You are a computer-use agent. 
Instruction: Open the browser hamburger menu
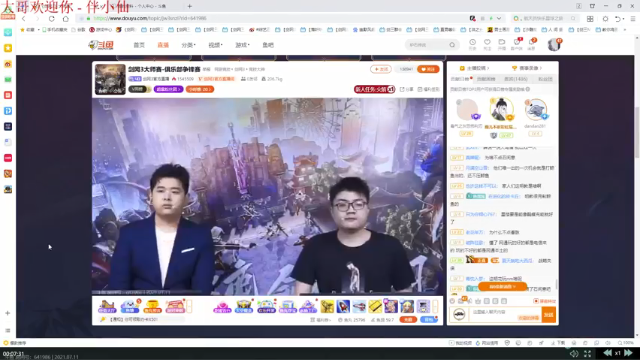coord(633,19)
